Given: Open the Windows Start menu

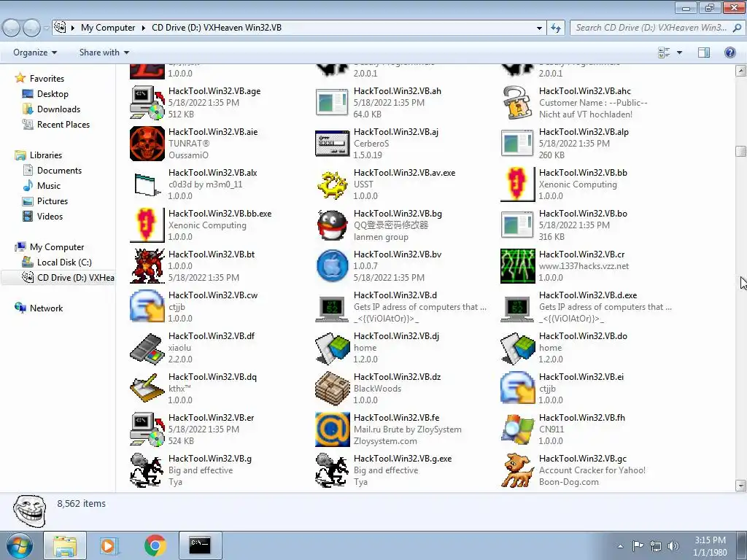Looking at the screenshot, I should pos(19,545).
